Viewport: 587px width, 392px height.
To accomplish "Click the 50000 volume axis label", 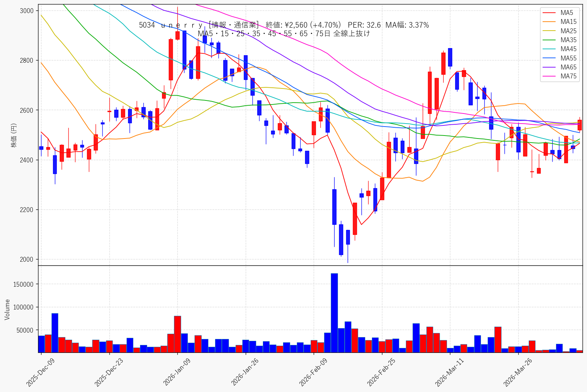I will coord(25,330).
